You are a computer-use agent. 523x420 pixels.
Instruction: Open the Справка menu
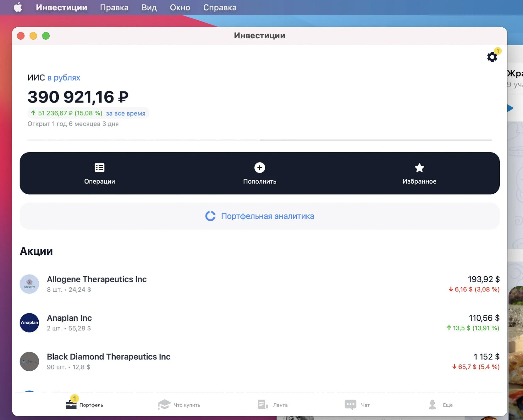220,8
